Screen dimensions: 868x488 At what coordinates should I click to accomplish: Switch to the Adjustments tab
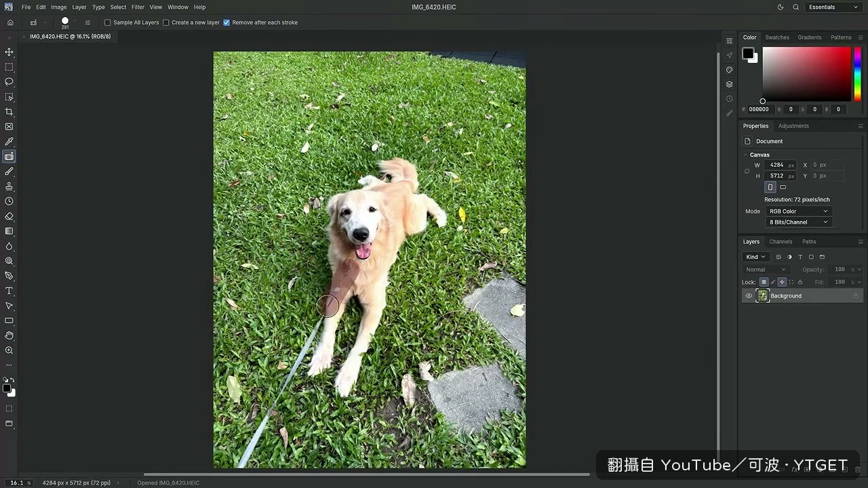point(793,126)
